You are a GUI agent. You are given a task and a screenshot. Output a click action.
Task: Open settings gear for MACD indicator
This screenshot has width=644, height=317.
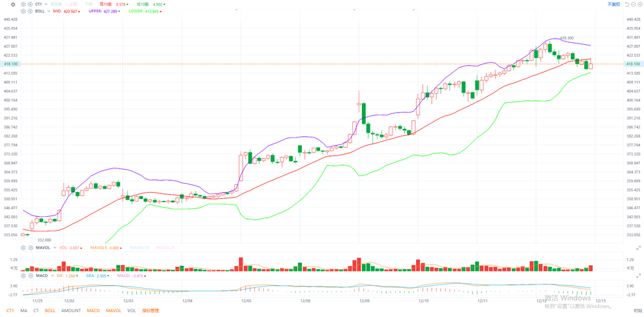coord(23,276)
